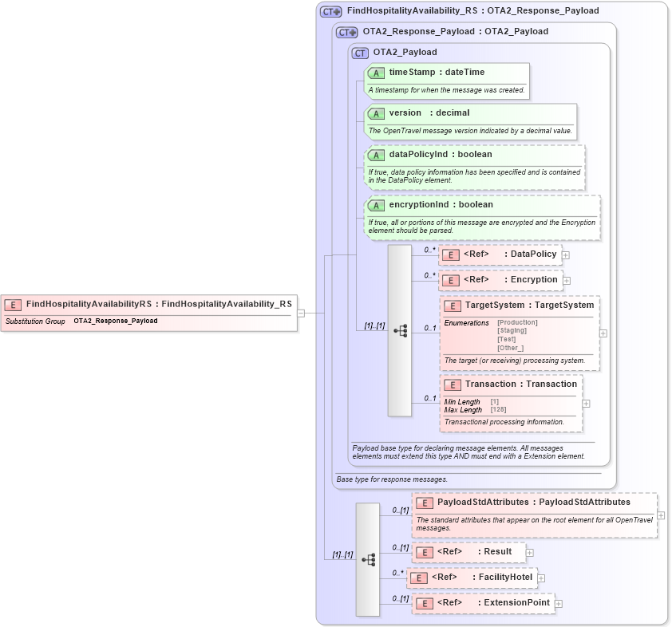This screenshot has width=672, height=627.
Task: Click the A icon of dataPolicyInd
Action: pyautogui.click(x=375, y=154)
